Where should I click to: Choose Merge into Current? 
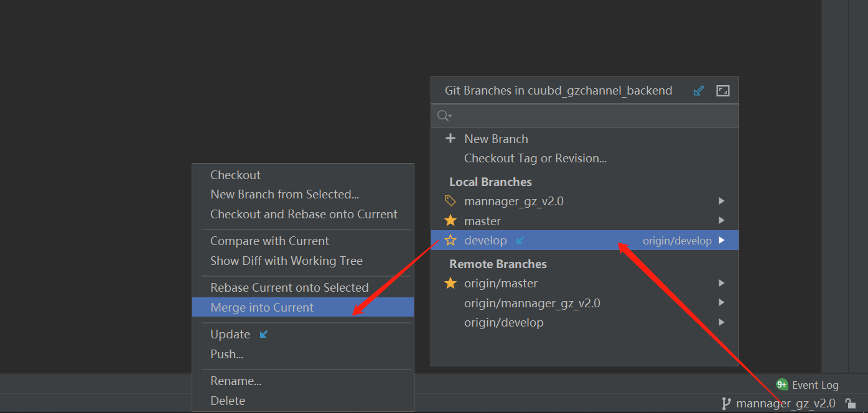click(303, 307)
